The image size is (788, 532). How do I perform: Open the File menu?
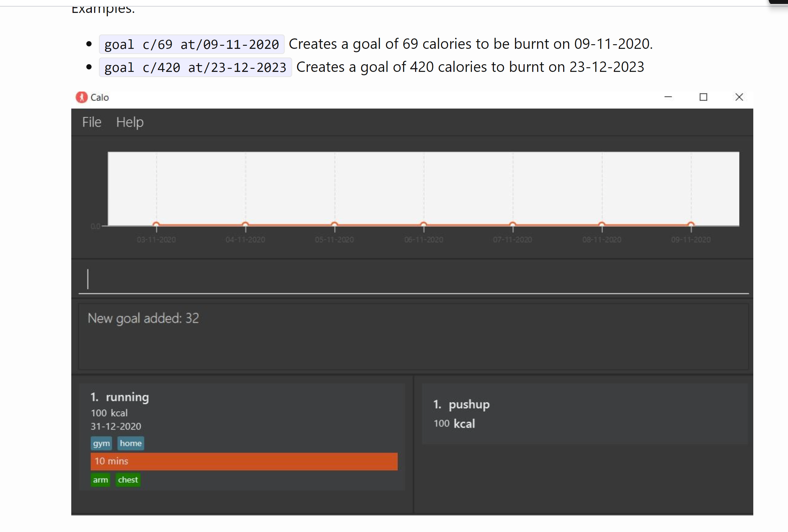click(x=92, y=123)
